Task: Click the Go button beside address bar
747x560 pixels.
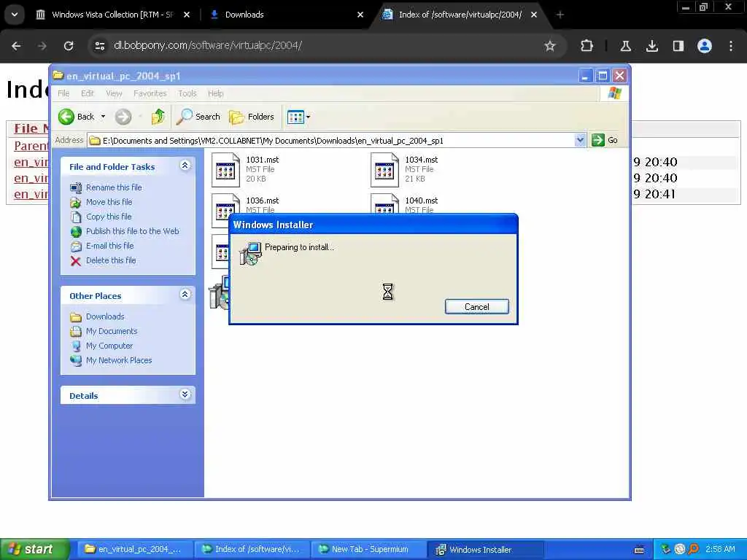Action: (x=605, y=140)
